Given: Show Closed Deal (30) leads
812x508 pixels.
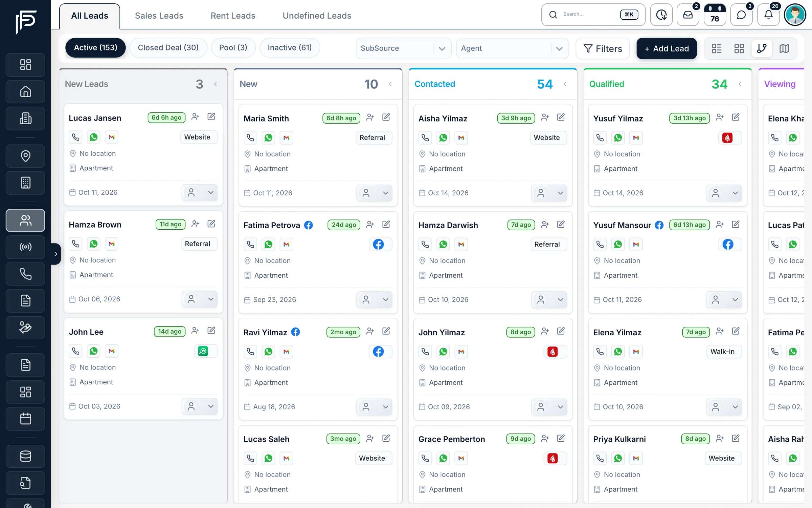Looking at the screenshot, I should tap(168, 47).
